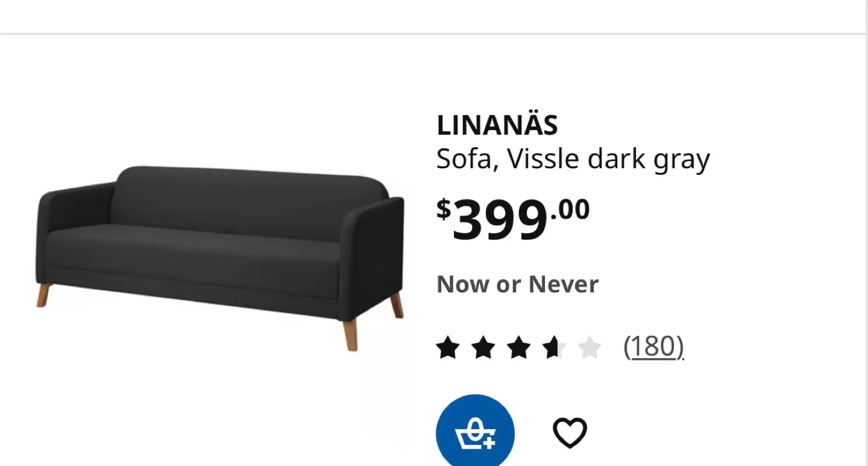Image resolution: width=868 pixels, height=466 pixels.
Task: Click the star rating to expand reviews
Action: pyautogui.click(x=519, y=347)
